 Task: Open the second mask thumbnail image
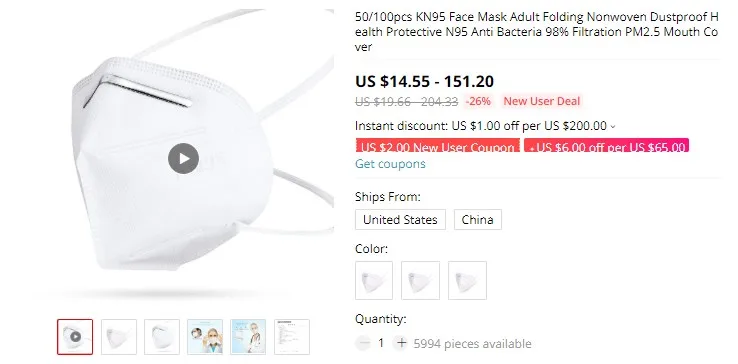pos(119,337)
